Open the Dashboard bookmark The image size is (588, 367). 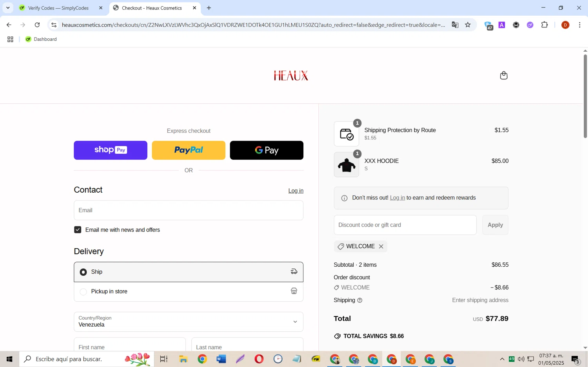click(x=41, y=39)
